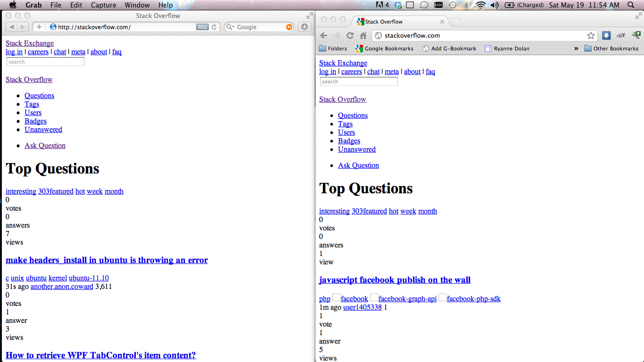Screen dimensions: 644x362
Task: Click the Dropbox icon in the menu bar
Action: (x=397, y=5)
